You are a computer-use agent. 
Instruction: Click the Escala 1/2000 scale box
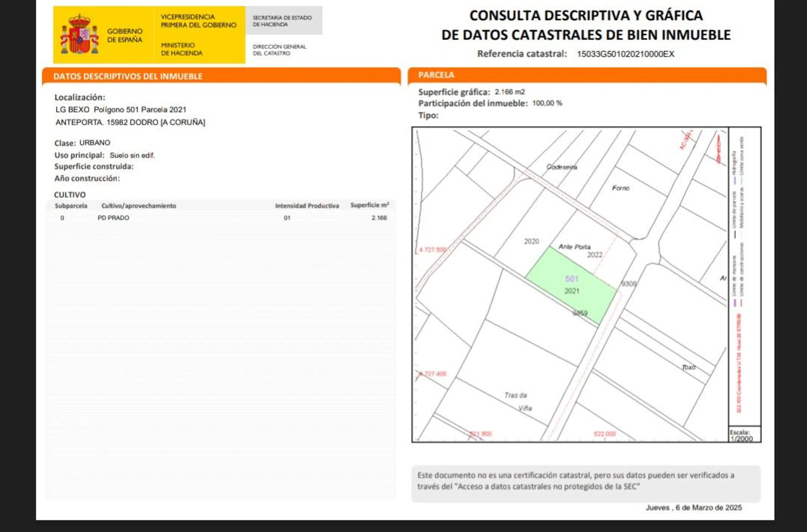click(744, 435)
